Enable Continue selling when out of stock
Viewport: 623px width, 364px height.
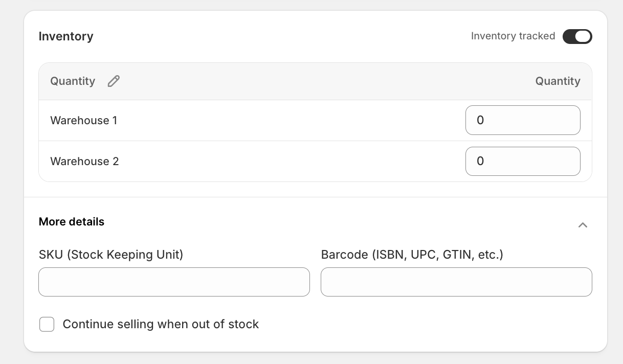click(47, 324)
